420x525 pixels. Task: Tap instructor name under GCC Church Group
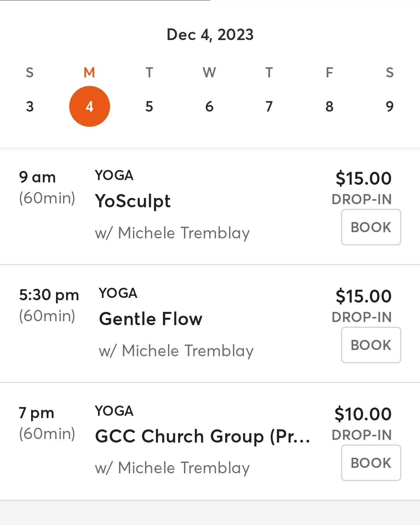click(x=172, y=468)
